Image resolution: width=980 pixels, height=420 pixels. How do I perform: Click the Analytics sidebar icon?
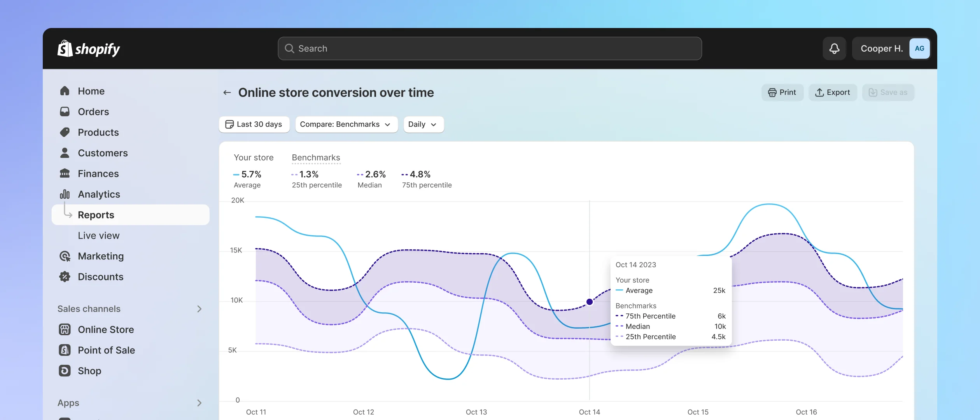(x=64, y=194)
